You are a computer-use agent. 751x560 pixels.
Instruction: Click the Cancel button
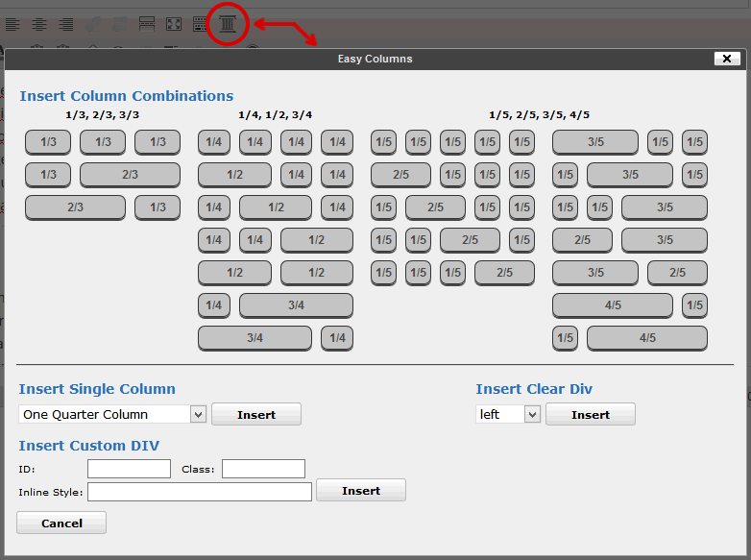pyautogui.click(x=61, y=523)
